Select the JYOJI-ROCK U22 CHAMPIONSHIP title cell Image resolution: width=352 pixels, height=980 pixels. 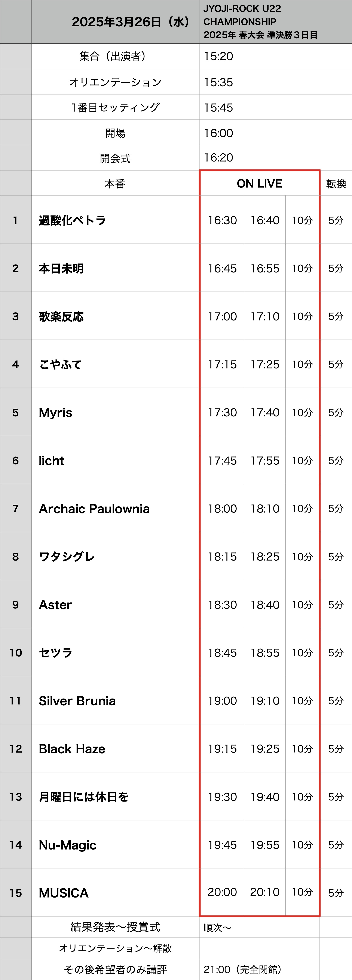(276, 22)
